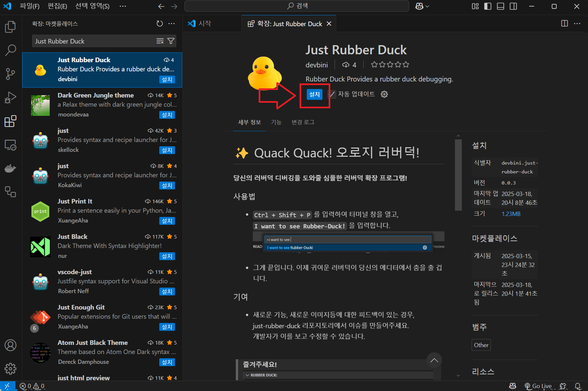This screenshot has height=391, width=588.
Task: Open the Source Control view
Action: tap(10, 74)
